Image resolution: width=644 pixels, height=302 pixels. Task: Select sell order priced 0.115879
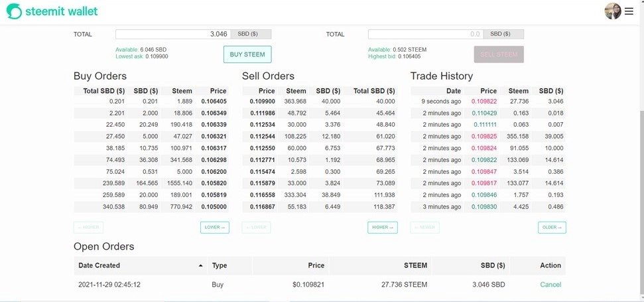pos(320,183)
